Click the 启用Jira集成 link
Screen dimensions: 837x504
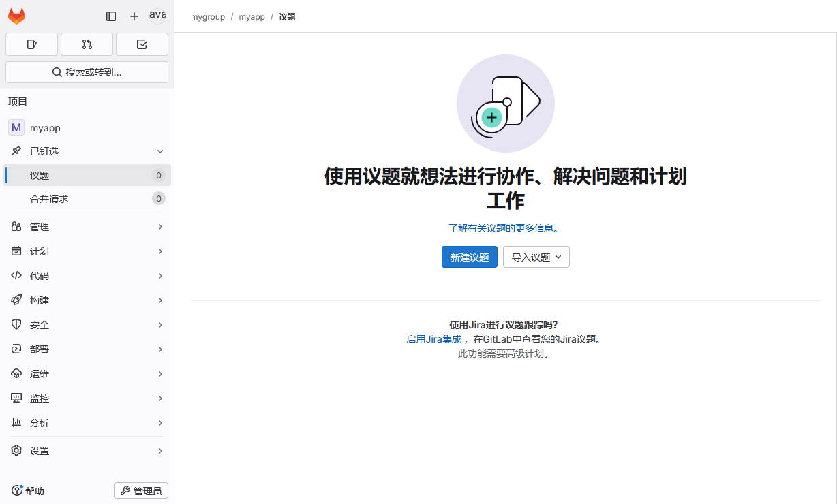[x=433, y=339]
